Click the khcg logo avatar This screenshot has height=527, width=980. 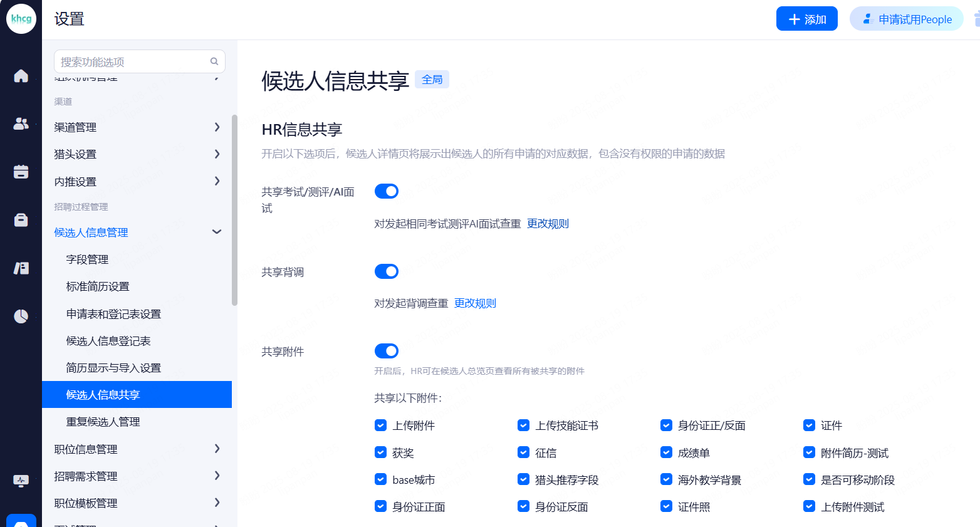21,19
